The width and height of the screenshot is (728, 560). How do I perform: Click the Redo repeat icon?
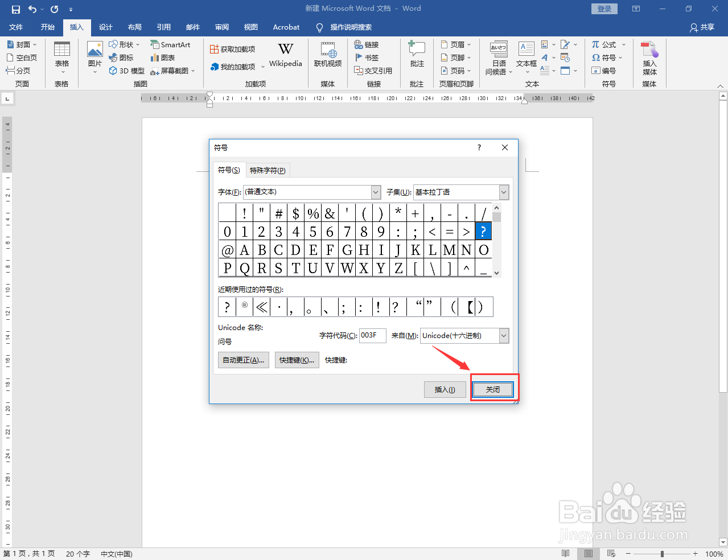55,9
